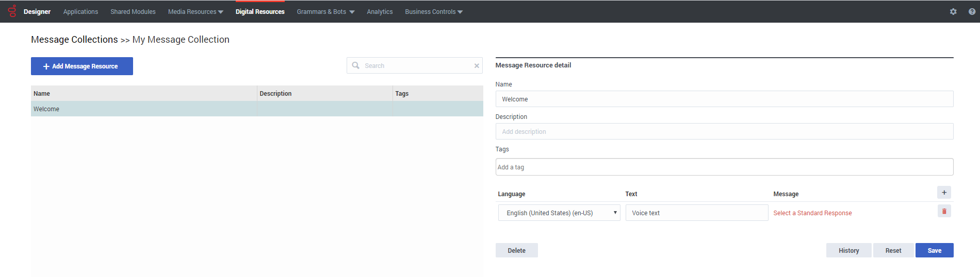Open the settings gear icon
Screen dimensions: 980x277
point(953,11)
